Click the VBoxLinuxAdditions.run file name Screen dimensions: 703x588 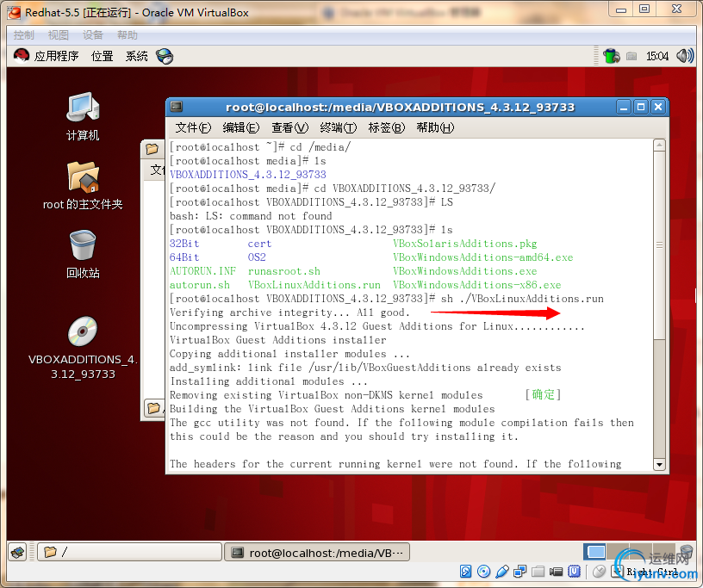coord(314,285)
